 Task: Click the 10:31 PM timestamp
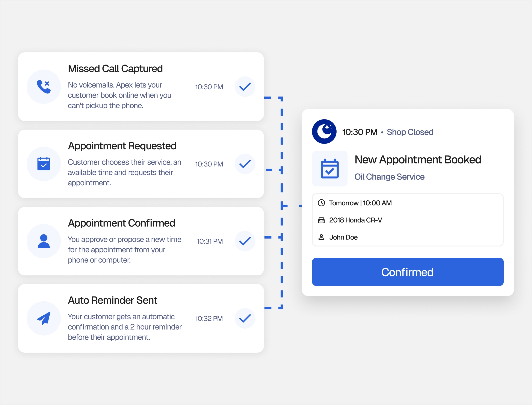210,241
